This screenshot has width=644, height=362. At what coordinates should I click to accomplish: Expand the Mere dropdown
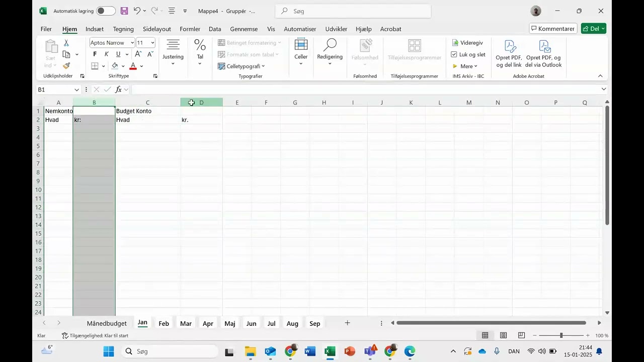point(475,66)
